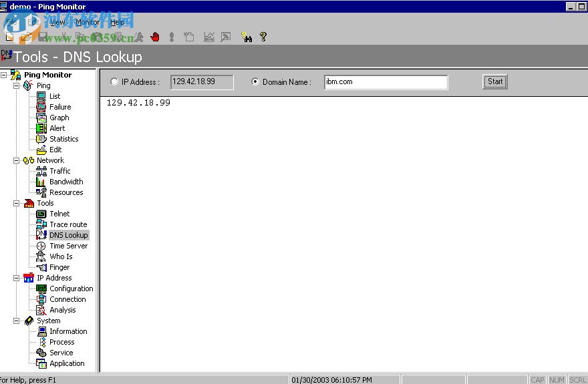Select the Ping Monitor root label
The height and width of the screenshot is (384, 588).
pos(47,75)
